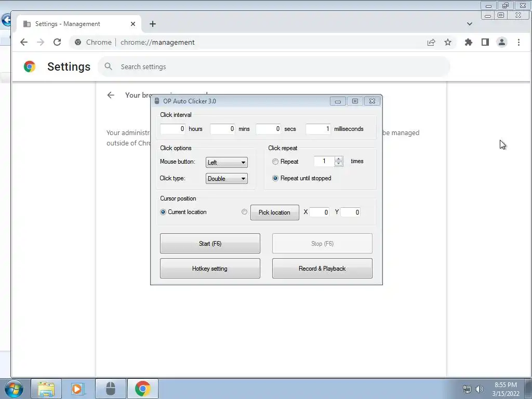Image resolution: width=532 pixels, height=399 pixels.
Task: Decrease repeat times with down arrow
Action: point(338,164)
